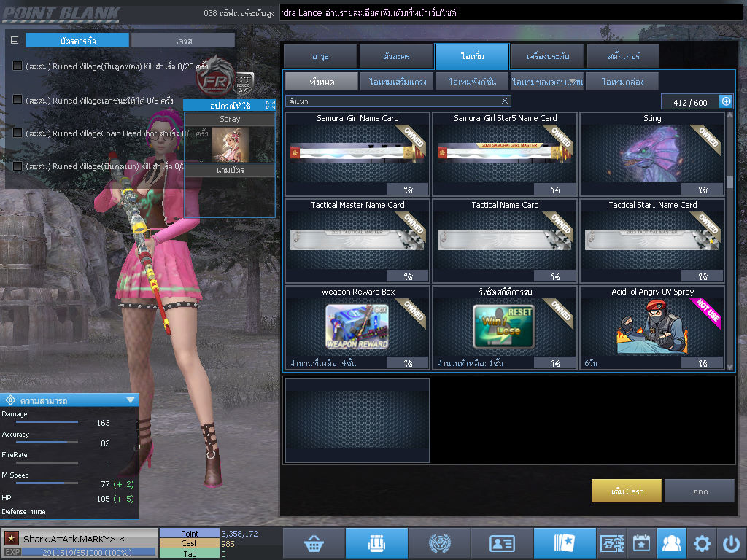
Task: Open the ID card profile icon
Action: pos(502,543)
